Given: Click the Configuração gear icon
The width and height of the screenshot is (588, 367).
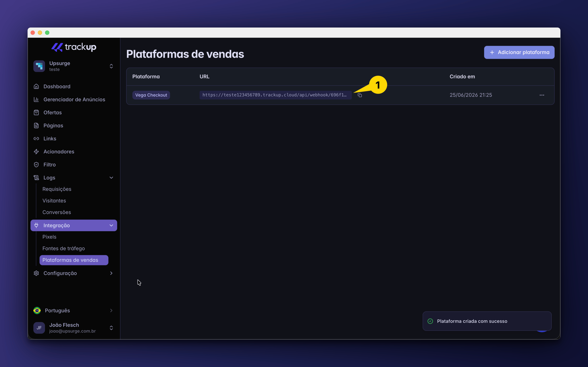Looking at the screenshot, I should click(36, 273).
